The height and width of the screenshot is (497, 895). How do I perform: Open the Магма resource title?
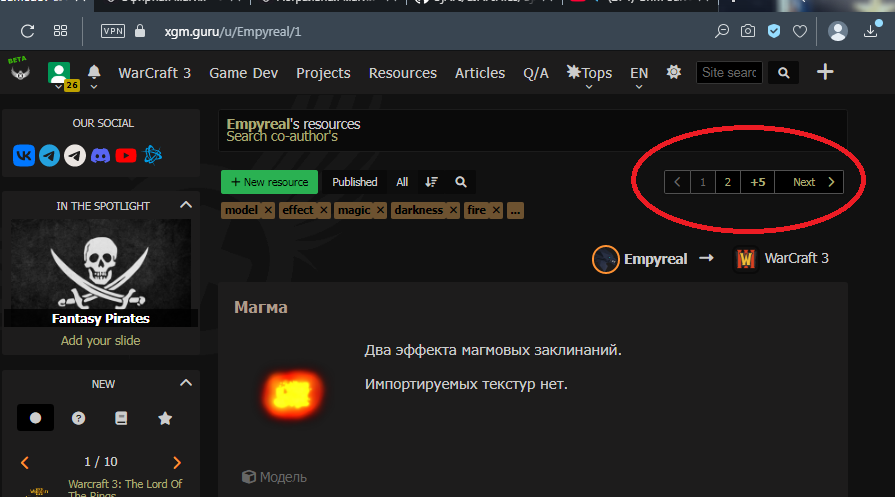(x=261, y=308)
